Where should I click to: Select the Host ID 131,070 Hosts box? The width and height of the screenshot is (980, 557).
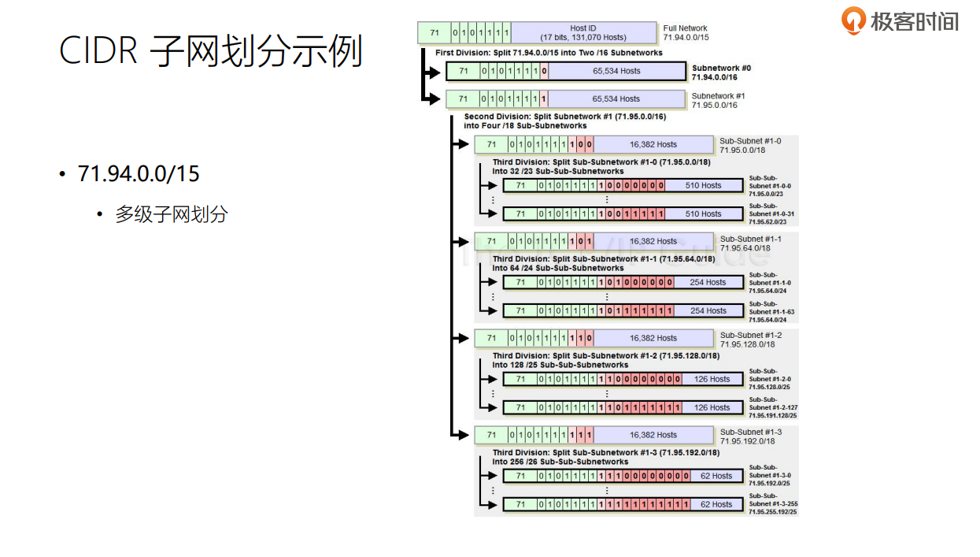click(x=582, y=32)
